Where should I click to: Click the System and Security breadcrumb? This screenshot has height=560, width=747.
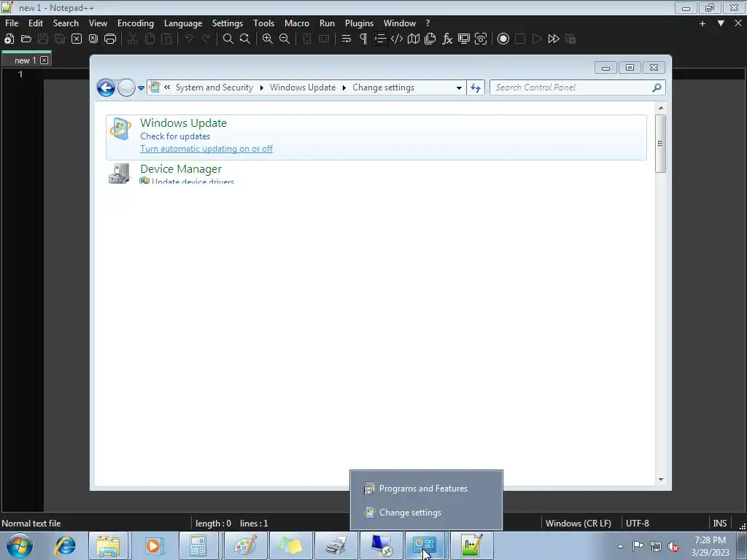[214, 87]
